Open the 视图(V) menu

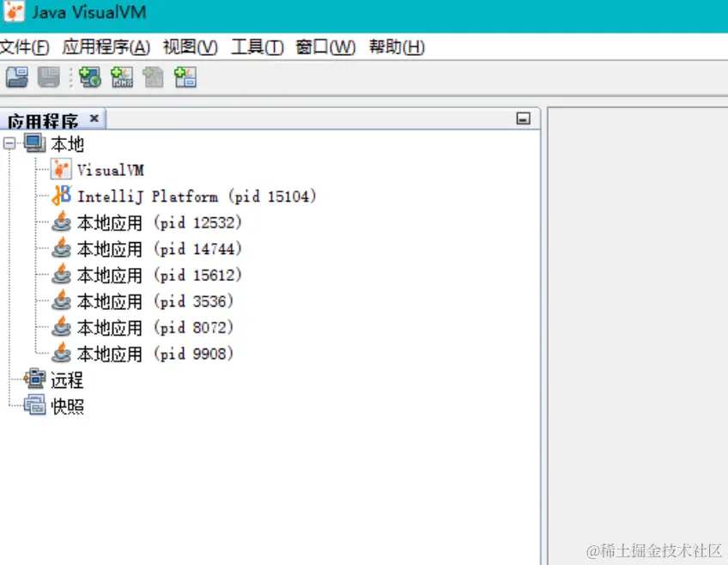click(x=191, y=47)
